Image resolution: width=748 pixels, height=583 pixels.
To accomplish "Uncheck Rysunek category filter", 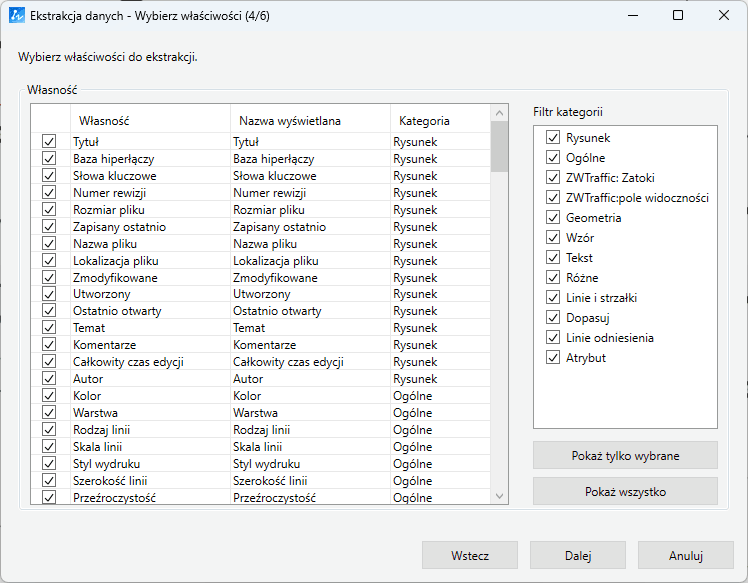I will 552,137.
